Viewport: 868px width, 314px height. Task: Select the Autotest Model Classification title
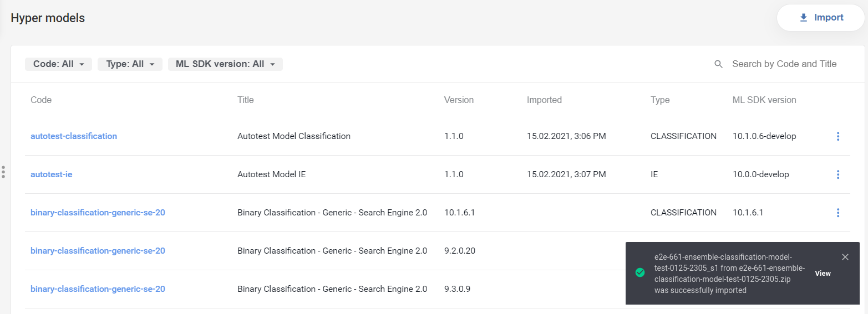(294, 136)
